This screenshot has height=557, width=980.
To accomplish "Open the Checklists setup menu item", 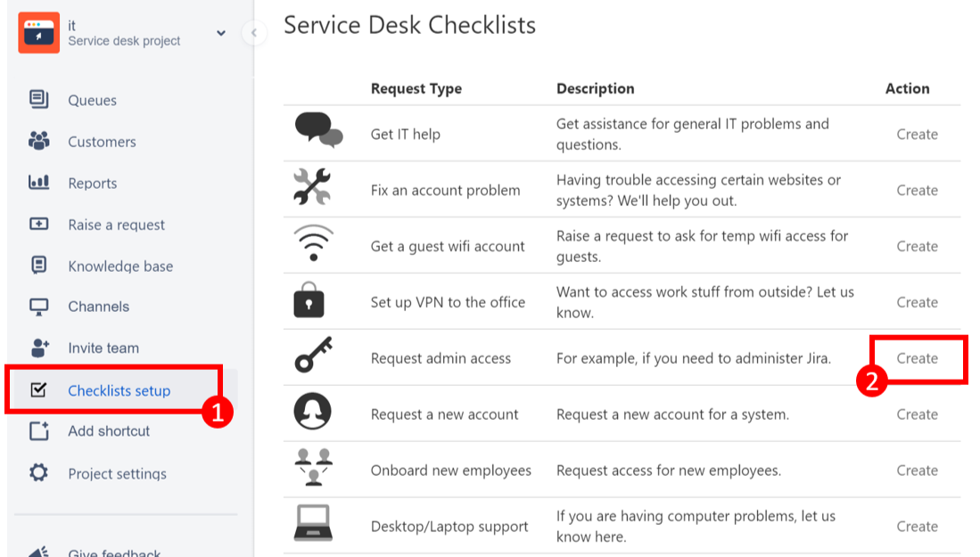I will (119, 390).
